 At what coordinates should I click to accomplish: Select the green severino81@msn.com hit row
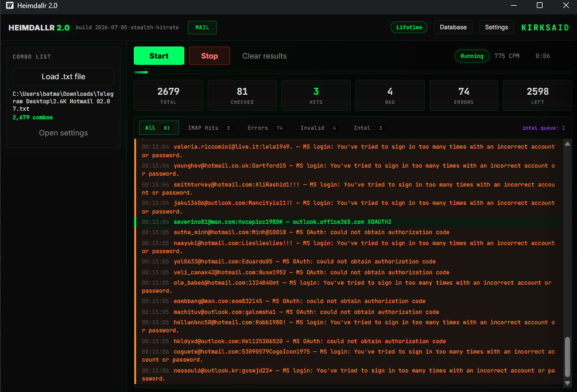[x=349, y=222]
